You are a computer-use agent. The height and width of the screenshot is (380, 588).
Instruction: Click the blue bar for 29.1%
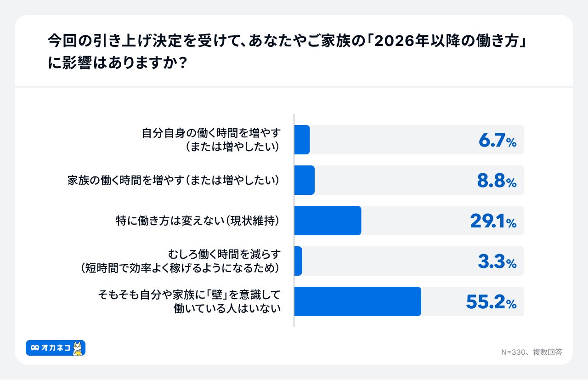pos(328,221)
